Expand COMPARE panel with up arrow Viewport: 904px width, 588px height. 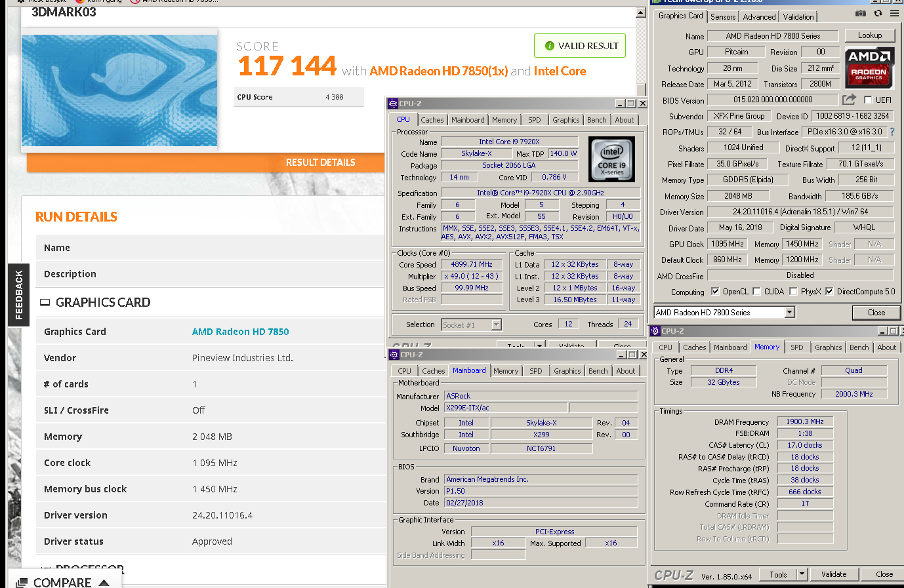(104, 583)
